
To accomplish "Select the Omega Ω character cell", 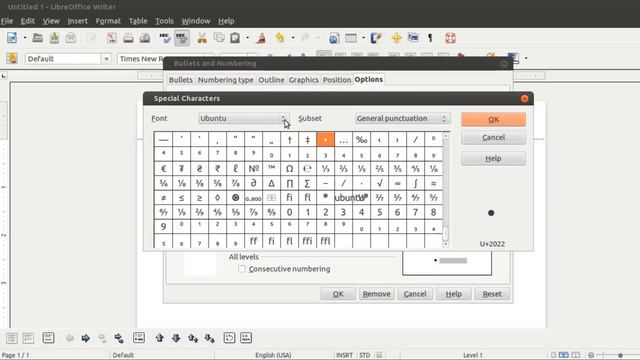I will (x=289, y=169).
